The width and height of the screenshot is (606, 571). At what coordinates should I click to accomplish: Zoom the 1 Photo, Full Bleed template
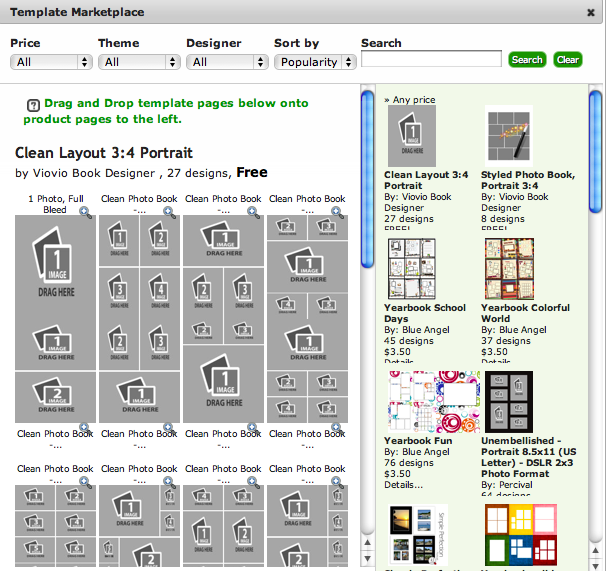coord(85,212)
